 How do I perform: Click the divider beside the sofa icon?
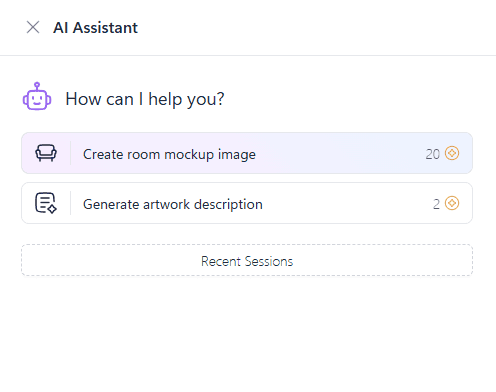tap(70, 153)
